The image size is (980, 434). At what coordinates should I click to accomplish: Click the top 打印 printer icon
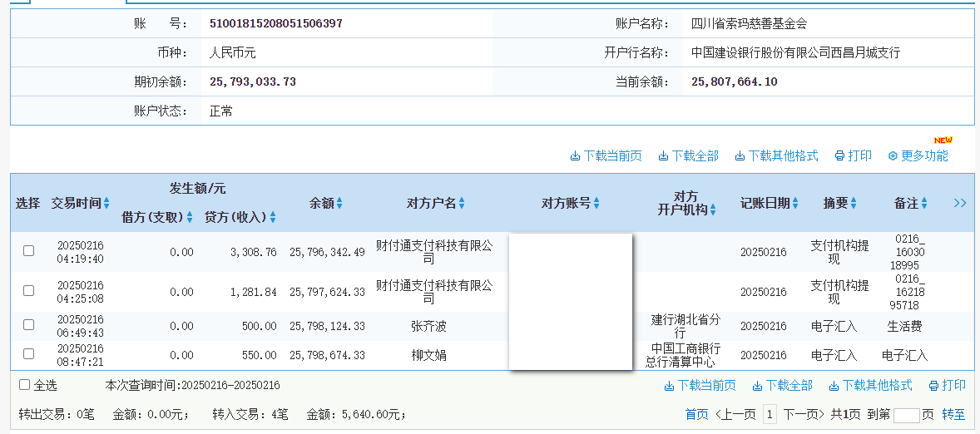point(840,156)
